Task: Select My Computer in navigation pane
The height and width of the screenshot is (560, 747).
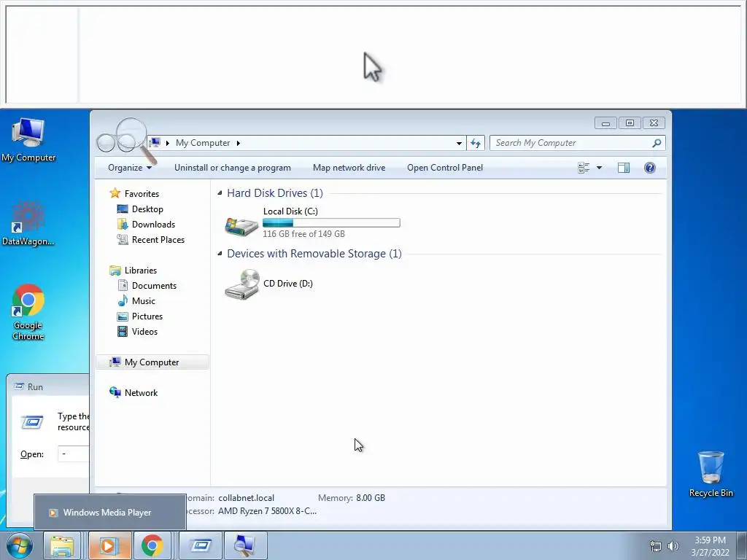Action: click(x=152, y=362)
